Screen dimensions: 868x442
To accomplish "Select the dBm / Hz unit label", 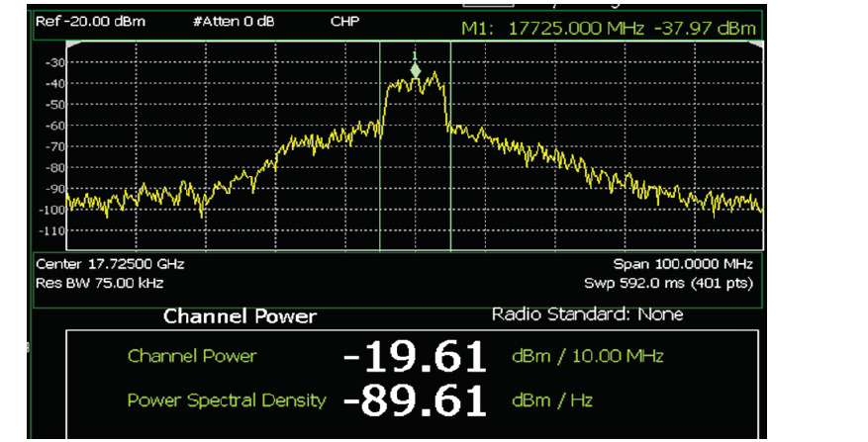I will (552, 399).
